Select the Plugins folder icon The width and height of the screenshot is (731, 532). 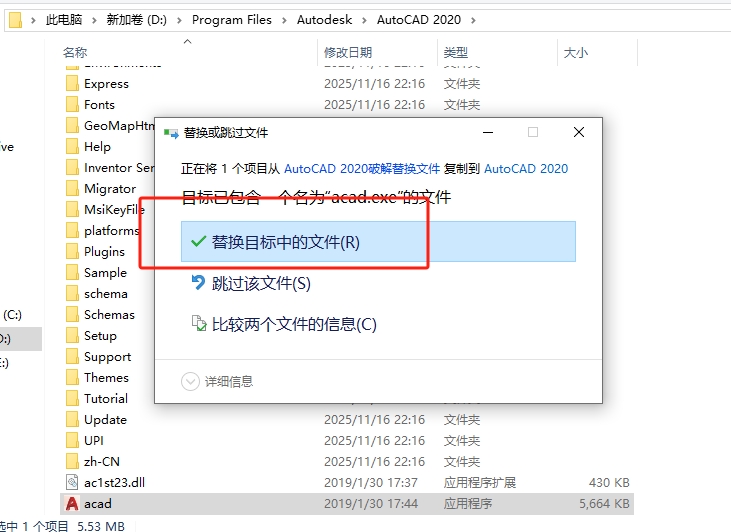tap(72, 252)
